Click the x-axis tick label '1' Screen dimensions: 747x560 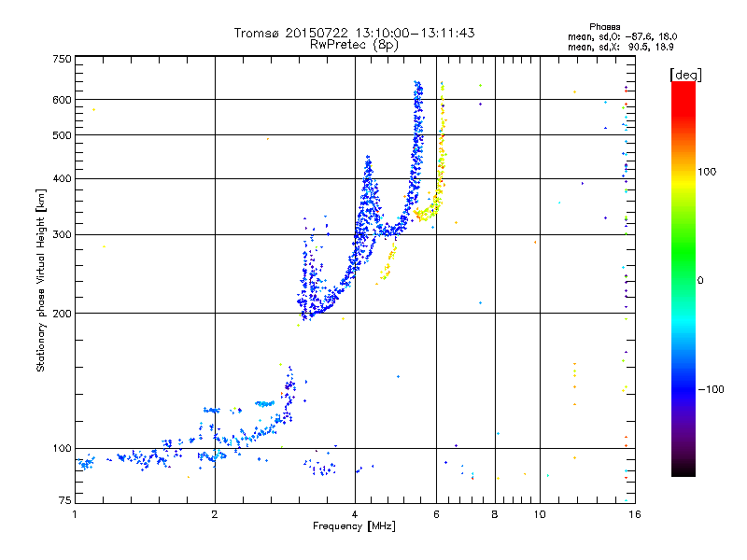click(x=75, y=514)
